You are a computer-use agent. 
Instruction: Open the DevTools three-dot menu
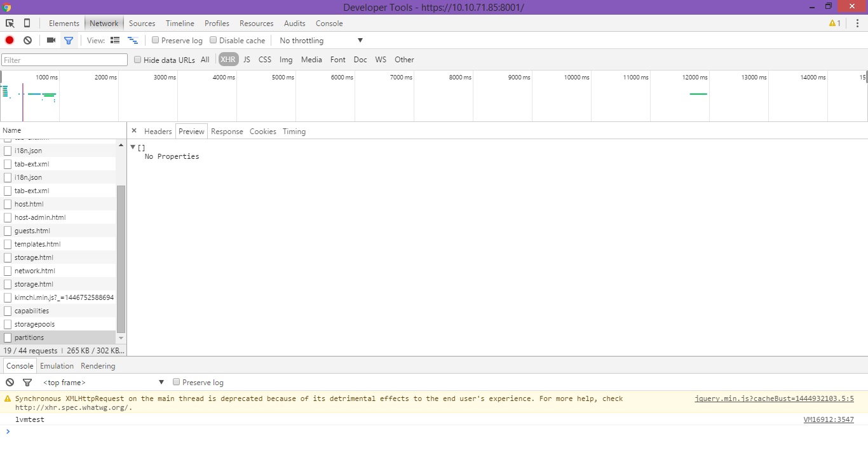point(857,24)
